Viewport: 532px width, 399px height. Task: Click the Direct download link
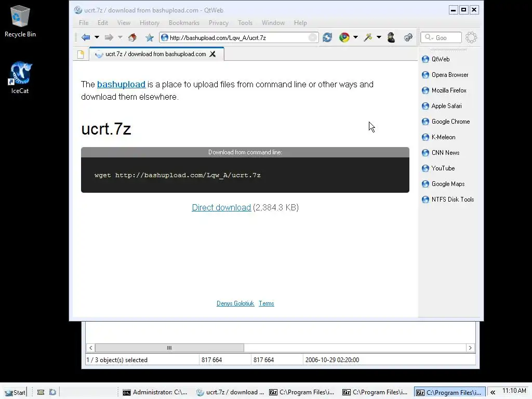tap(221, 207)
